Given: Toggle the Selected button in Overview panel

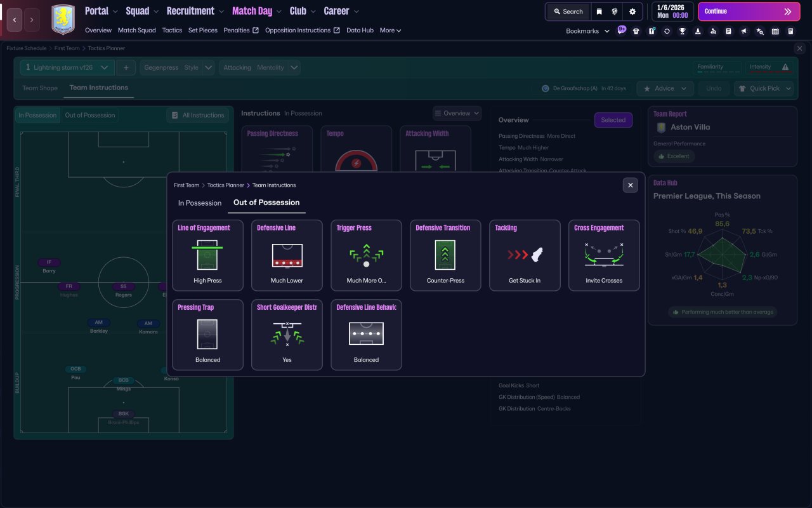Looking at the screenshot, I should [x=613, y=120].
